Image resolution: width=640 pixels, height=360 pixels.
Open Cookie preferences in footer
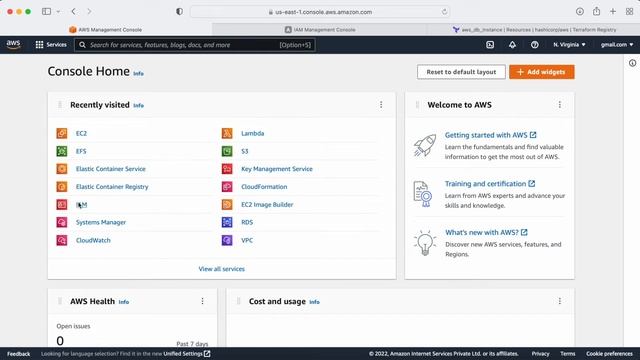pos(609,354)
